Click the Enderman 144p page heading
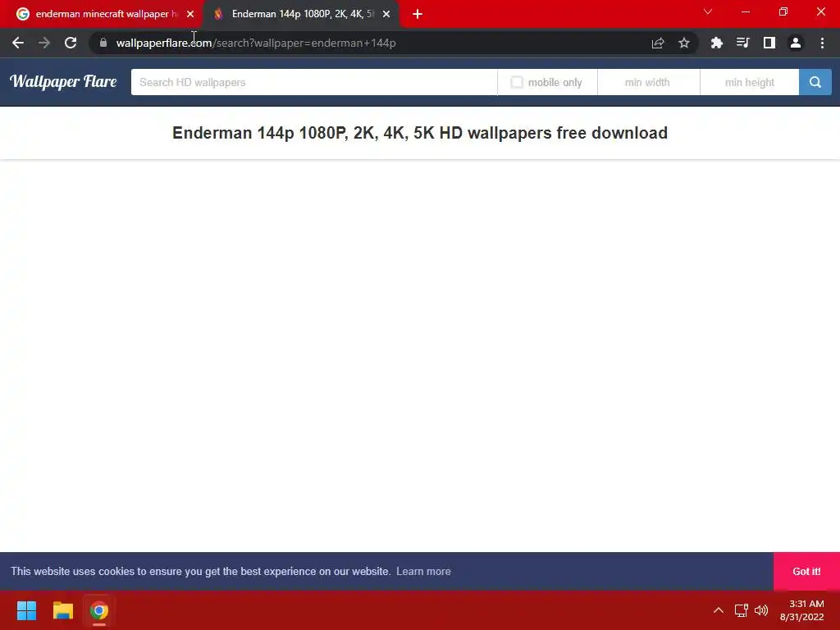The height and width of the screenshot is (630, 840). (x=420, y=133)
